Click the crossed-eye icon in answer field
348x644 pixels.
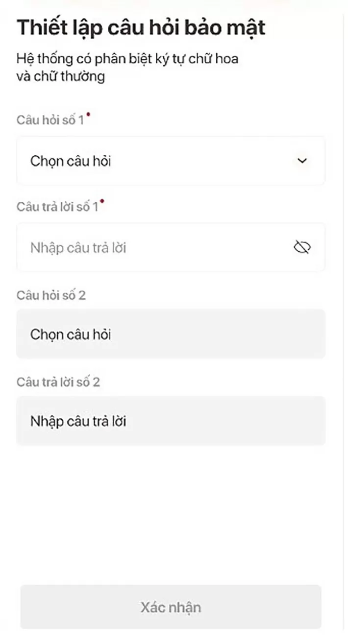coord(302,247)
